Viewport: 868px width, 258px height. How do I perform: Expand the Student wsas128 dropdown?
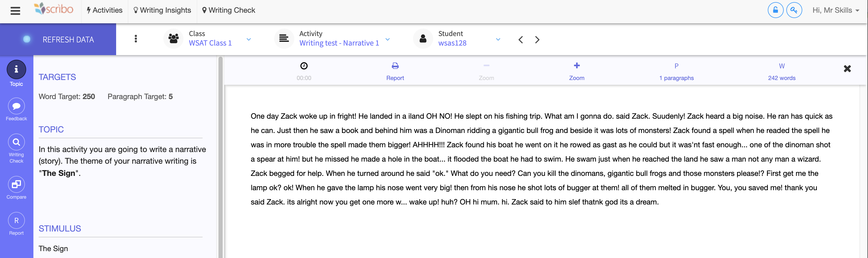pos(498,39)
